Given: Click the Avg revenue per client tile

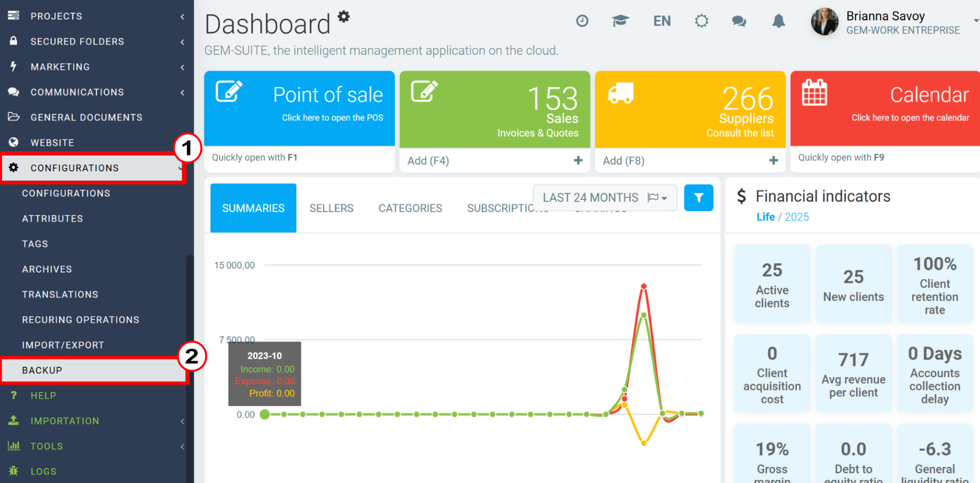Looking at the screenshot, I should click(x=853, y=373).
